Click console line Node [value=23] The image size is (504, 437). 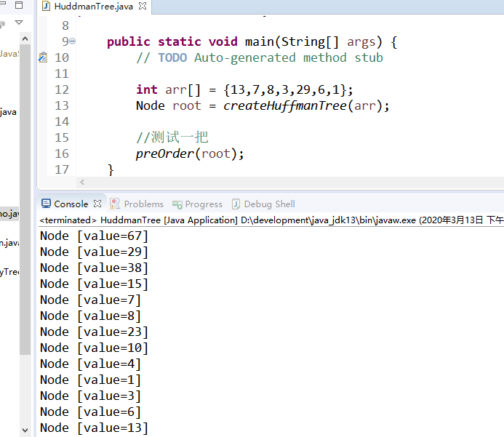(x=94, y=332)
